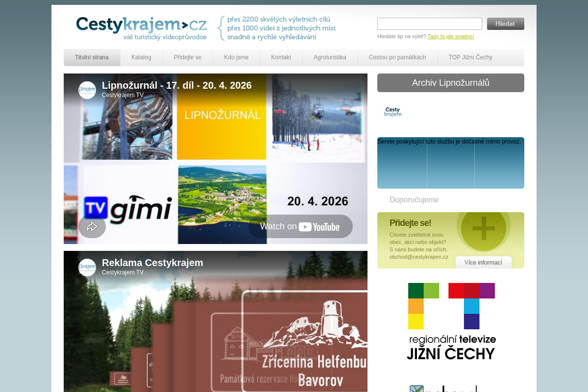The height and width of the screenshot is (392, 588).
Task: Click Více informací button
Action: click(483, 263)
